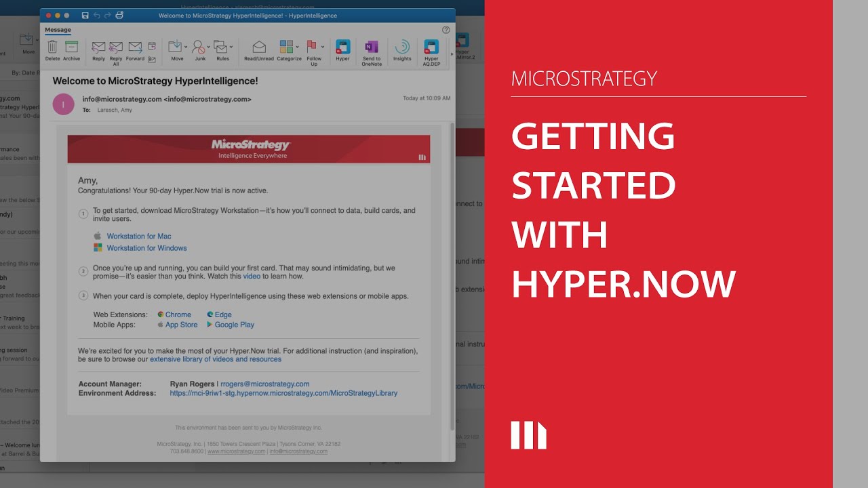Open the Workstation for Windows link
868x488 pixels.
pyautogui.click(x=146, y=248)
